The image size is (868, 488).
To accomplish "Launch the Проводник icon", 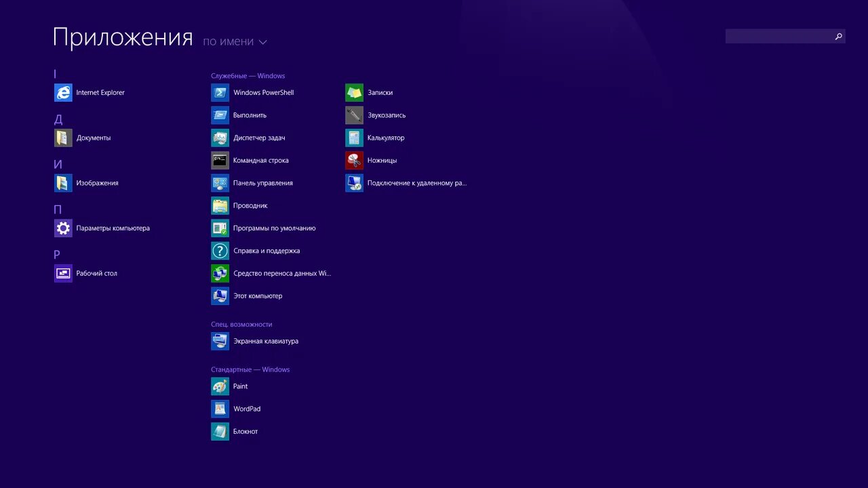I will pyautogui.click(x=220, y=205).
